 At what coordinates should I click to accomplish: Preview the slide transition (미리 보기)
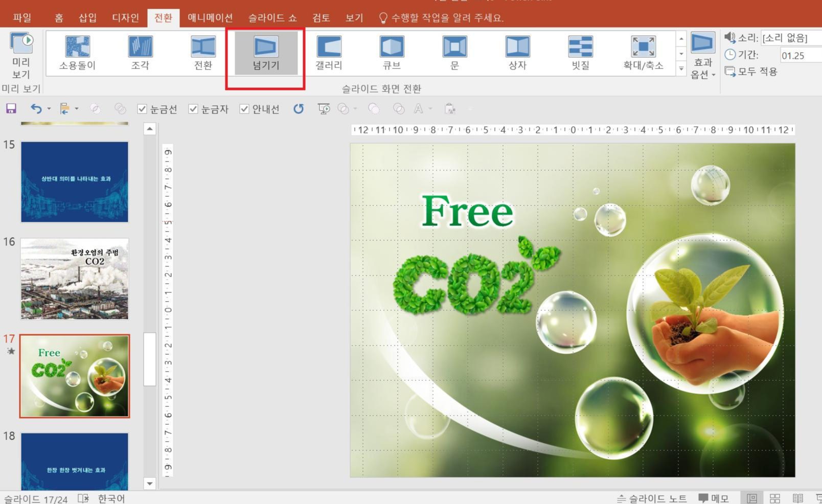[x=21, y=55]
